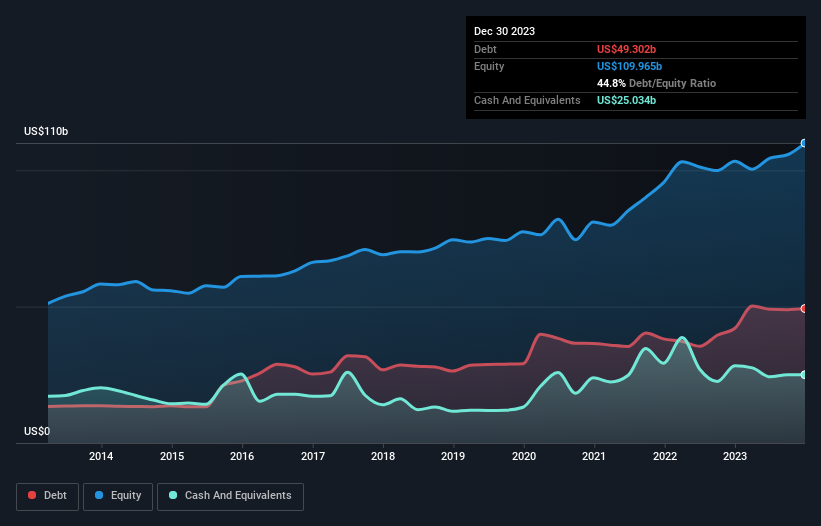
Task: Click the red Debt legend dot
Action: coord(32,495)
